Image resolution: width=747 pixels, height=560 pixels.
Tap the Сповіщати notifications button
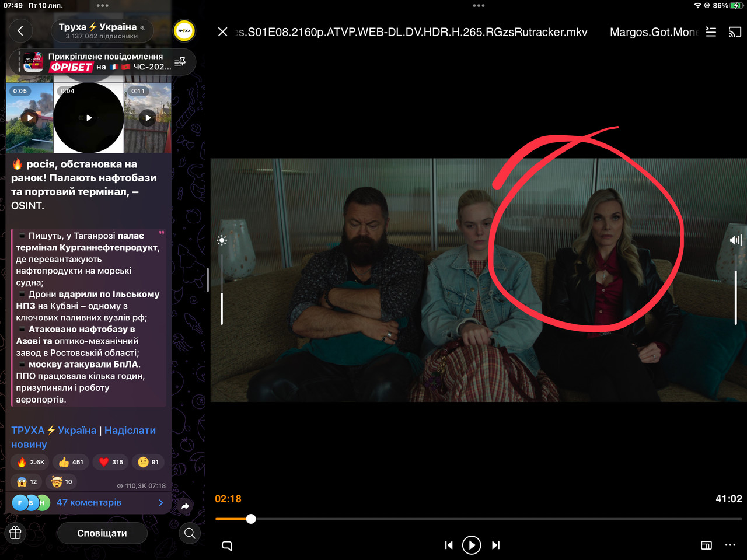102,533
